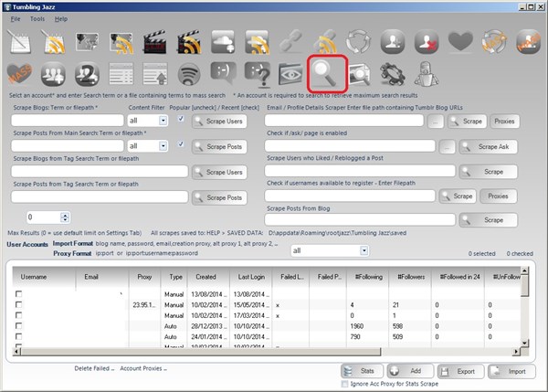Open the magnifying glass search scraper icon
This screenshot has height=392, width=548.
[x=326, y=74]
